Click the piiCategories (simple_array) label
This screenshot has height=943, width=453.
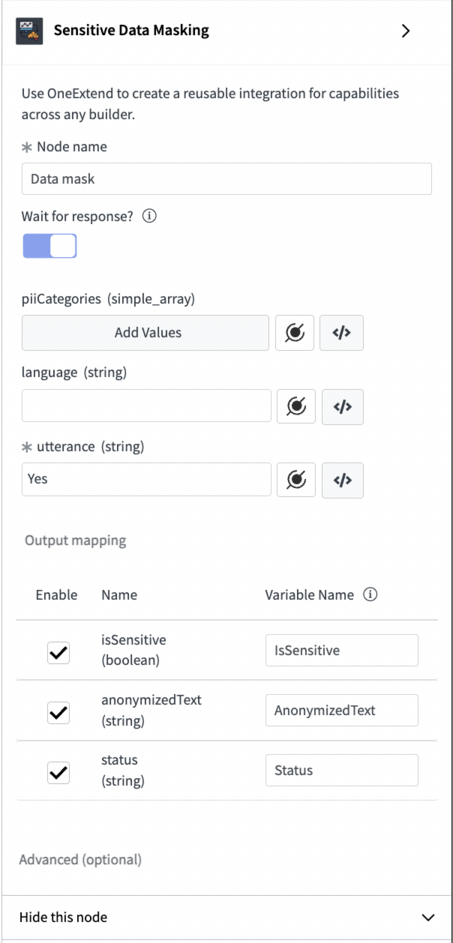108,299
